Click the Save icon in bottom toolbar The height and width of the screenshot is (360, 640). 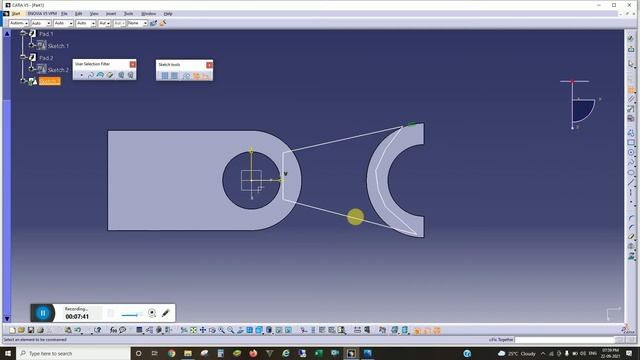[31, 330]
